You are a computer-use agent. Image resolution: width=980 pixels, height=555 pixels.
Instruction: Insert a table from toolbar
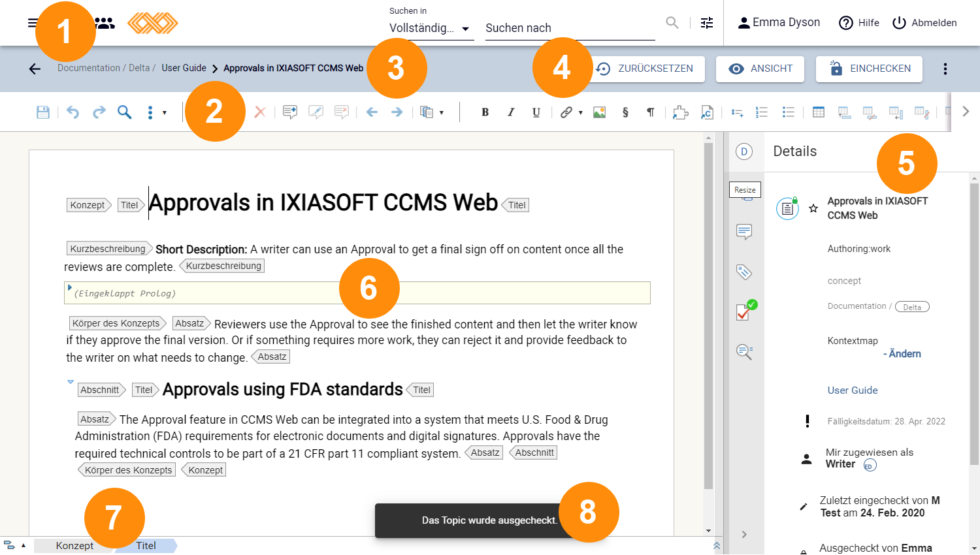(819, 112)
